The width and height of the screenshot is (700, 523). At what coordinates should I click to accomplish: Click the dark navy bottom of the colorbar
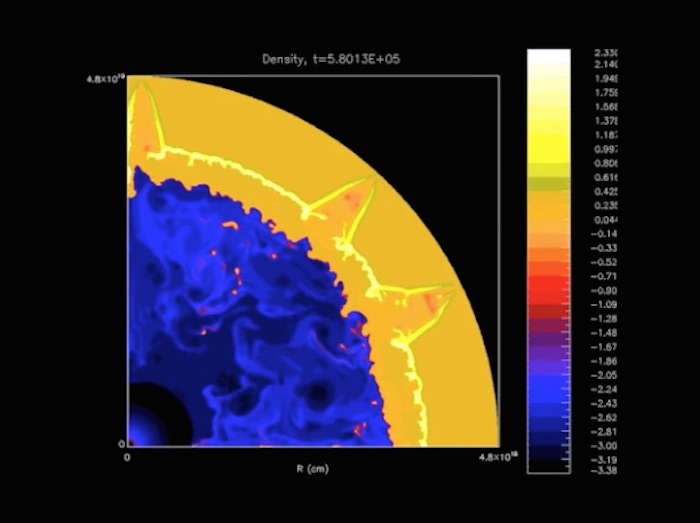(548, 458)
